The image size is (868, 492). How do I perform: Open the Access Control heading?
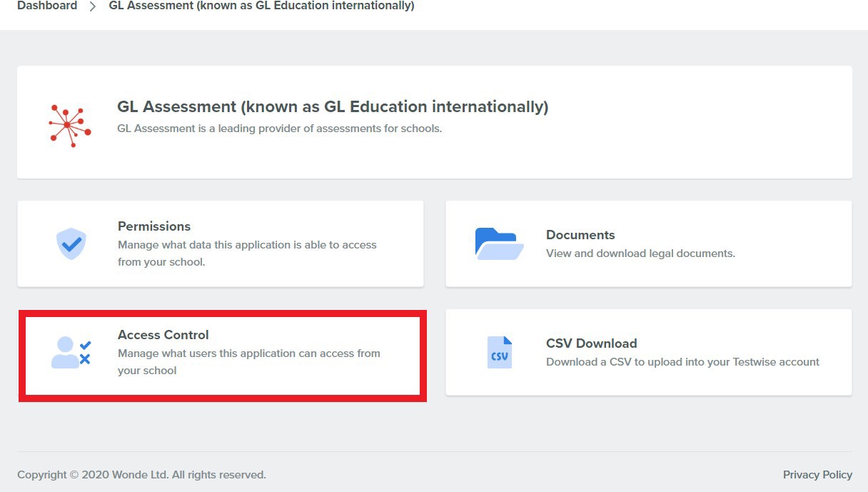click(163, 334)
